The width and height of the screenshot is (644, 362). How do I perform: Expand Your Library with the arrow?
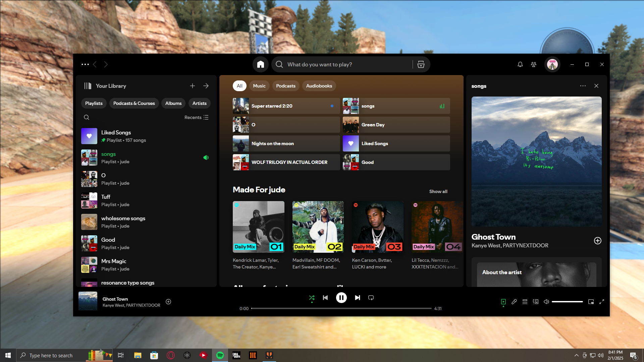(206, 86)
